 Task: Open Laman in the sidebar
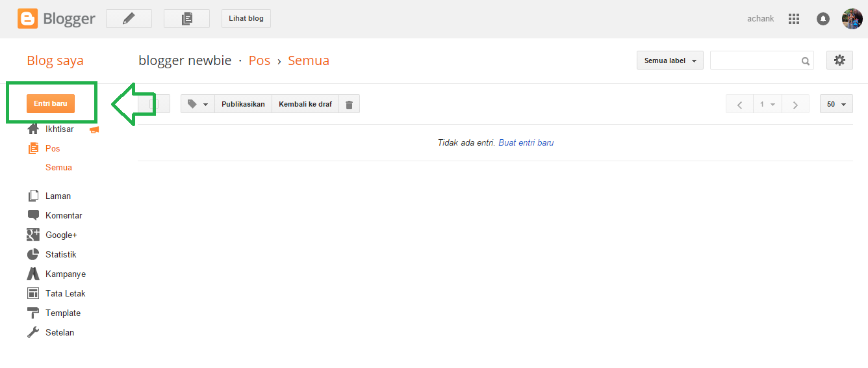[58, 196]
